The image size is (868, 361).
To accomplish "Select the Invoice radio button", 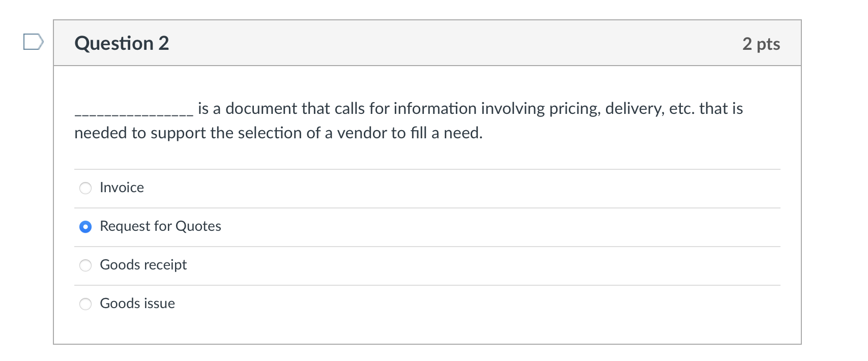I will point(85,188).
